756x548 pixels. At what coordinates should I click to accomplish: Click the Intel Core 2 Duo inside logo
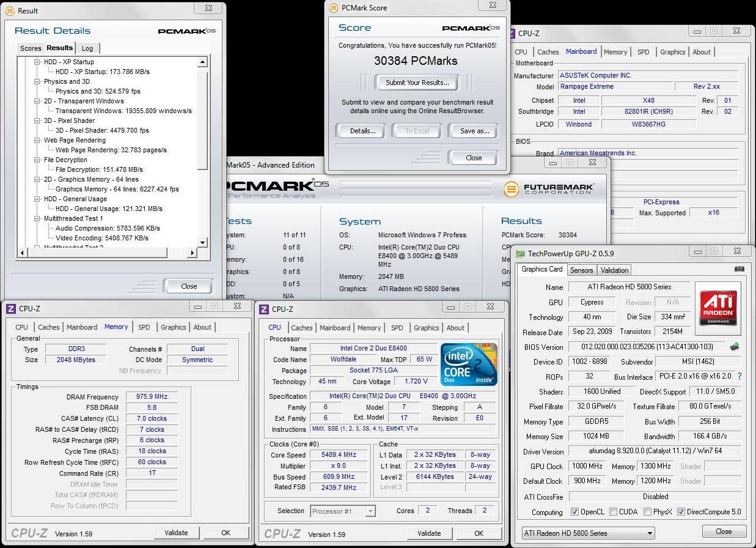[x=469, y=364]
